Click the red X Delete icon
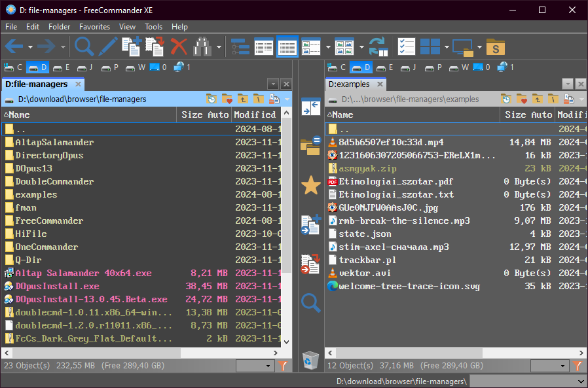The height and width of the screenshot is (388, 588). [x=179, y=46]
